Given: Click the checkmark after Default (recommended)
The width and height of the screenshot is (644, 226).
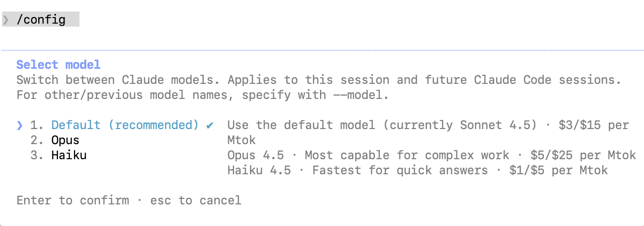Looking at the screenshot, I should click(210, 125).
